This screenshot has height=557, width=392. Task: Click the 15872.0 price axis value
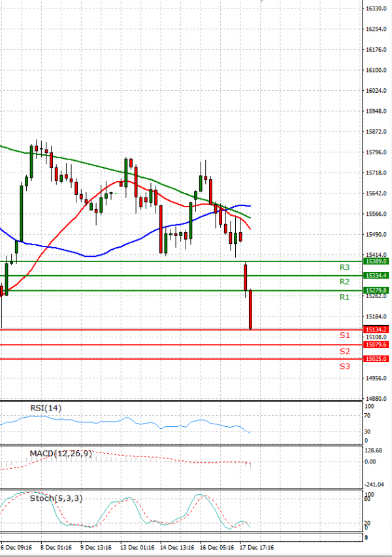376,132
